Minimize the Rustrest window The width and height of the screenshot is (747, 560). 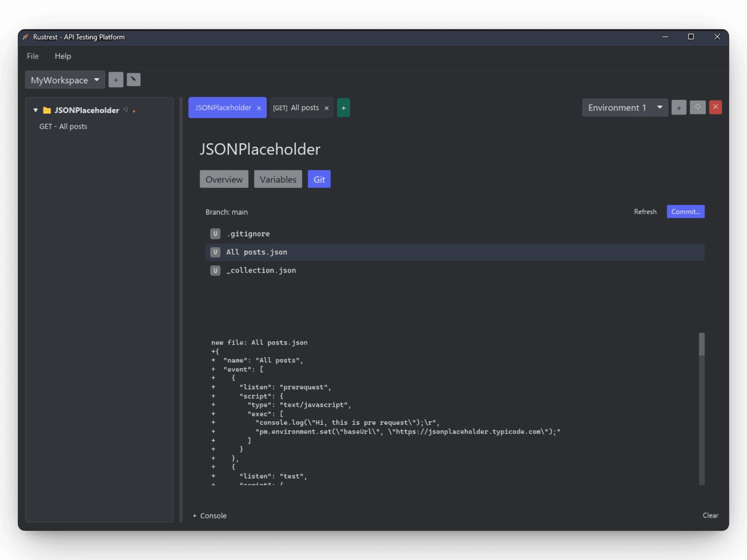coord(665,37)
